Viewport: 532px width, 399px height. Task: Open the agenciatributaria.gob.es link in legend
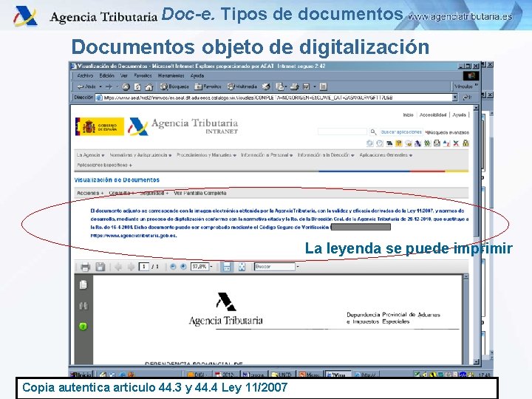(133, 236)
